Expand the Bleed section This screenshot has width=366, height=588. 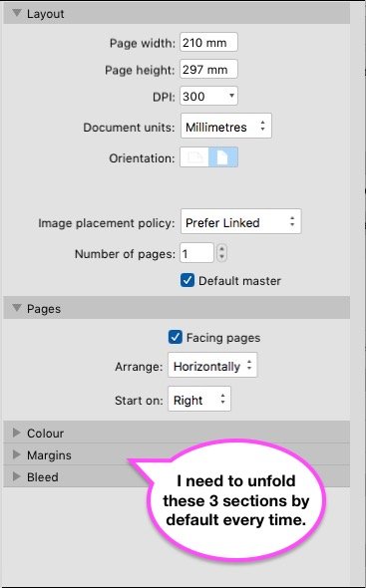click(x=17, y=476)
